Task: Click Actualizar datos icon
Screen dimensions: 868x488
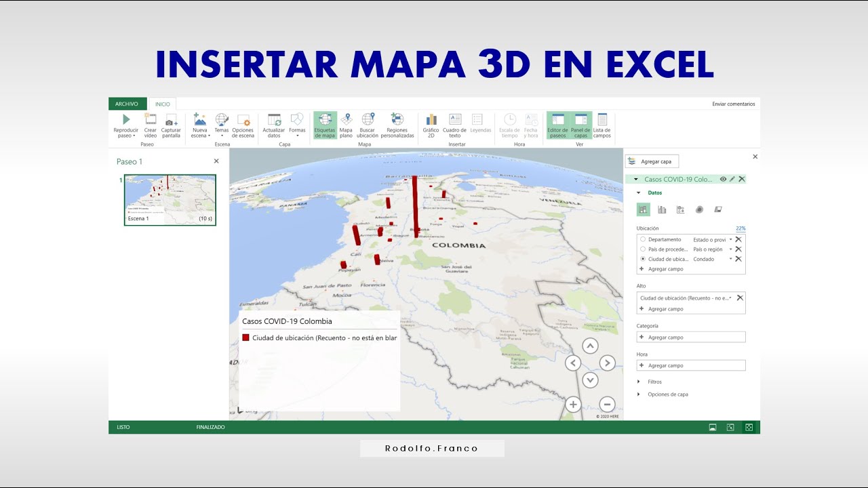Action: pos(274,119)
